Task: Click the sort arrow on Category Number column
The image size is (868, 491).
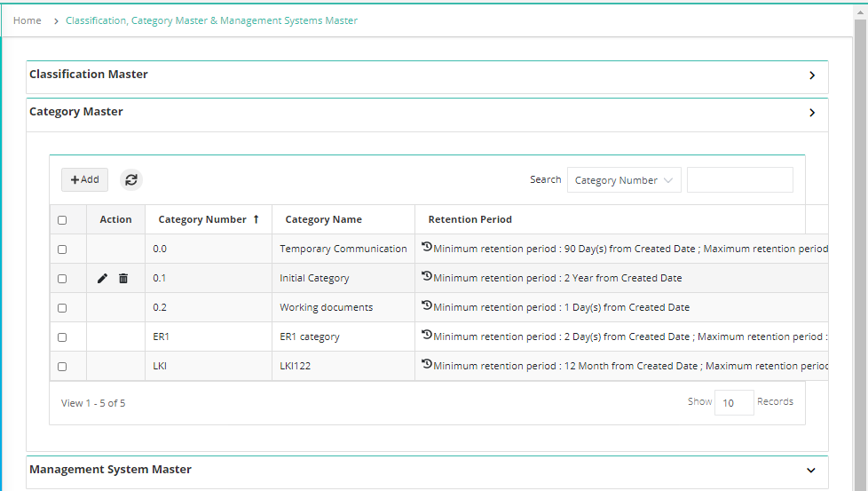Action: click(256, 219)
